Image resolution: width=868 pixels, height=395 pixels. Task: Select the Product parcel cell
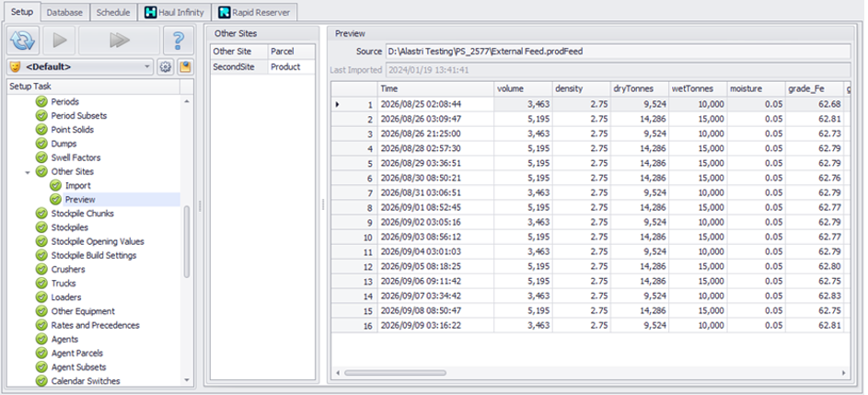pyautogui.click(x=291, y=66)
